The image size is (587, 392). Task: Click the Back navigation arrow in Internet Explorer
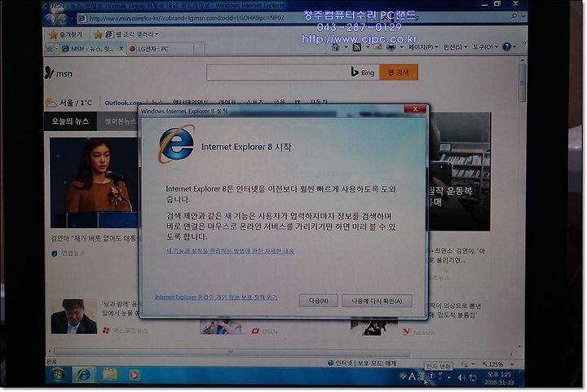point(51,18)
